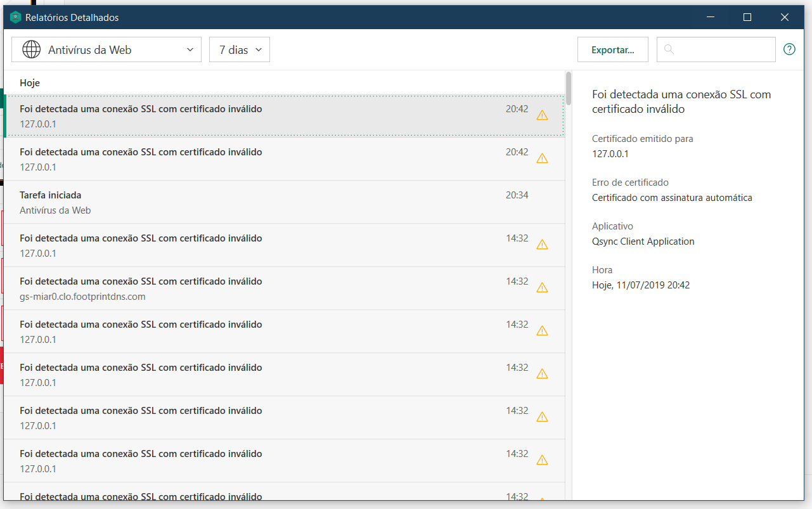Close the Relatórios Detalhados window
Viewport: 812px width, 509px height.
coord(785,18)
